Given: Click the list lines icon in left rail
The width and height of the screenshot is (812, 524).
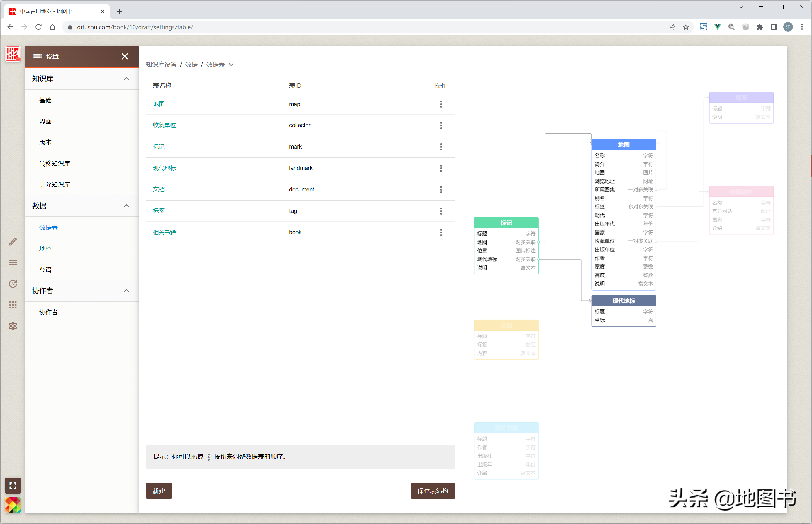Looking at the screenshot, I should pos(13,263).
